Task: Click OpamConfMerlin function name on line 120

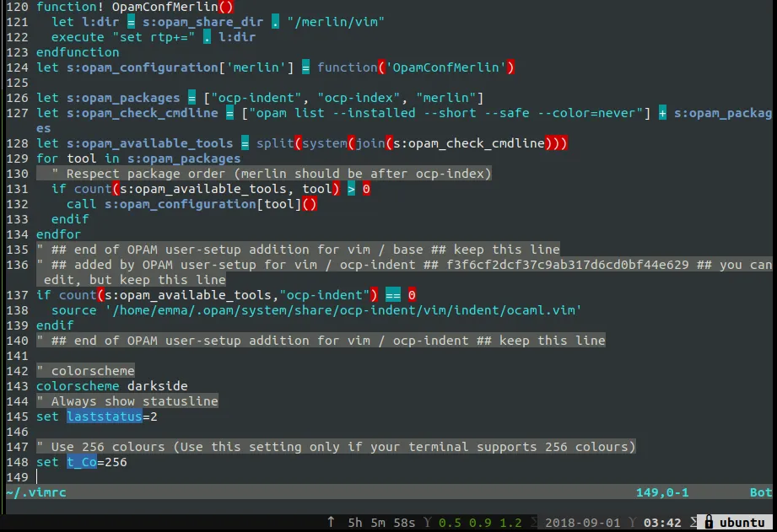Action: (x=165, y=7)
